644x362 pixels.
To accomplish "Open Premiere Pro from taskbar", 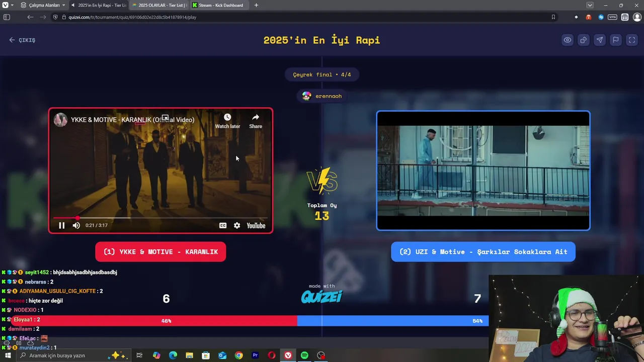I will coord(255,355).
